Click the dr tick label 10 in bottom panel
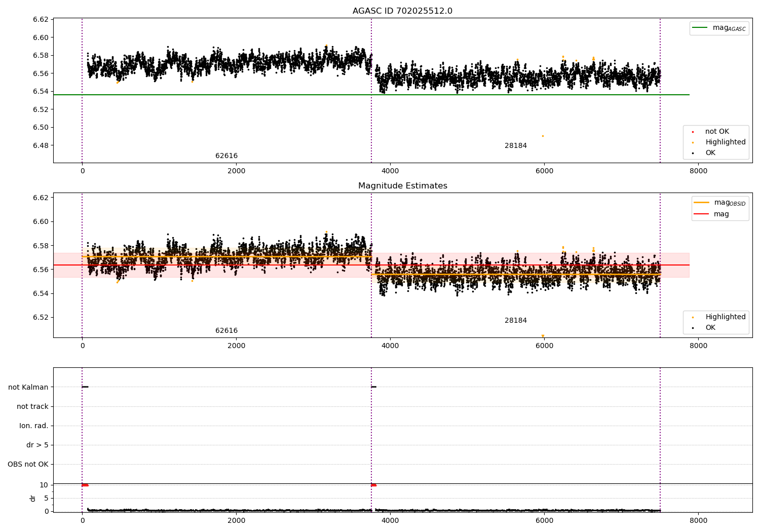This screenshot has width=760, height=532. [x=44, y=485]
